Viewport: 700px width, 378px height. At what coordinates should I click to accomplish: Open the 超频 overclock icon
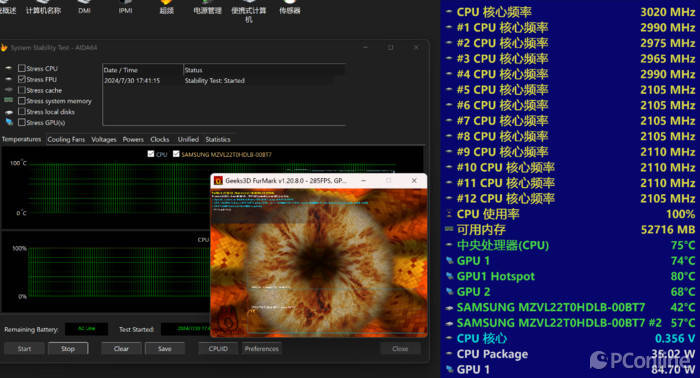tap(167, 6)
